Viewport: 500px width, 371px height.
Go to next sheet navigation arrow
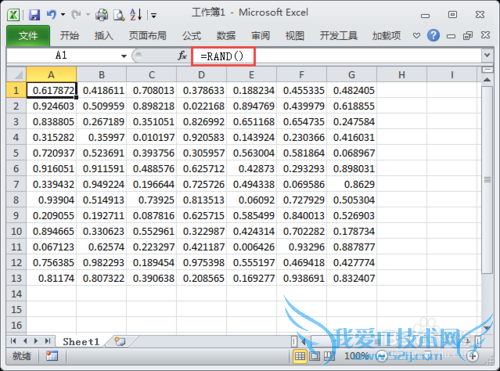point(36,341)
